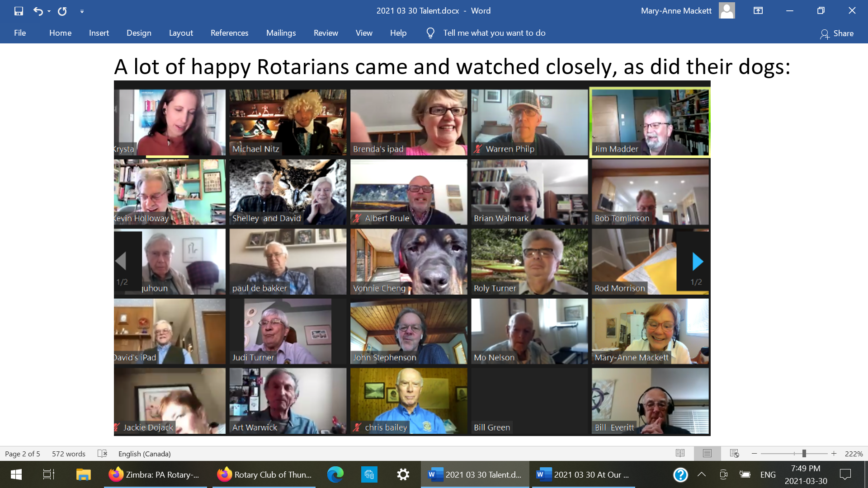Click the Zoom Out minus icon
The height and width of the screenshot is (488, 868).
(x=754, y=453)
